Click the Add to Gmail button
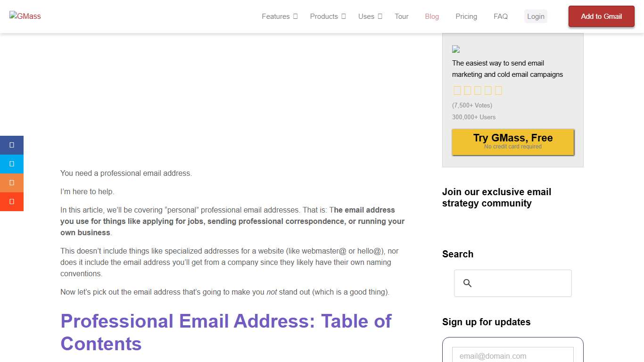This screenshot has width=644, height=362. (601, 16)
